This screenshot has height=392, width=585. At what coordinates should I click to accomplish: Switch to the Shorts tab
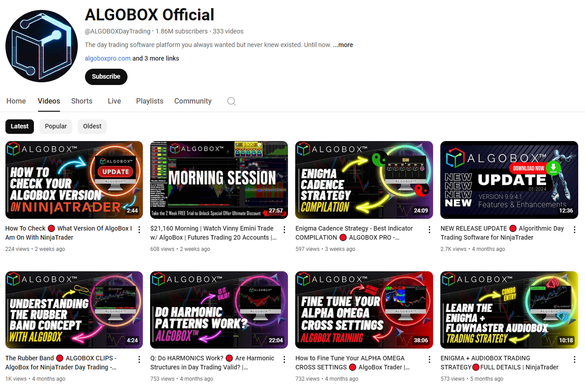pyautogui.click(x=82, y=101)
